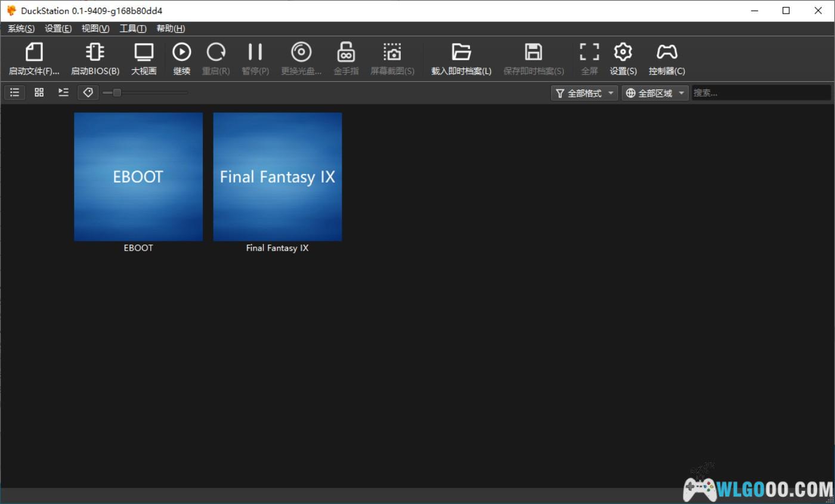Open the Help (帮助) menu

click(x=171, y=29)
